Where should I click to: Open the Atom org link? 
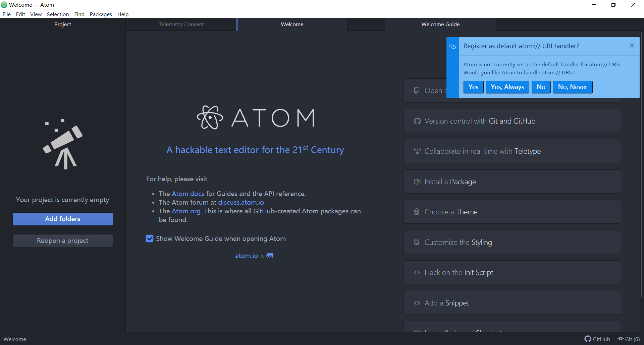click(186, 211)
